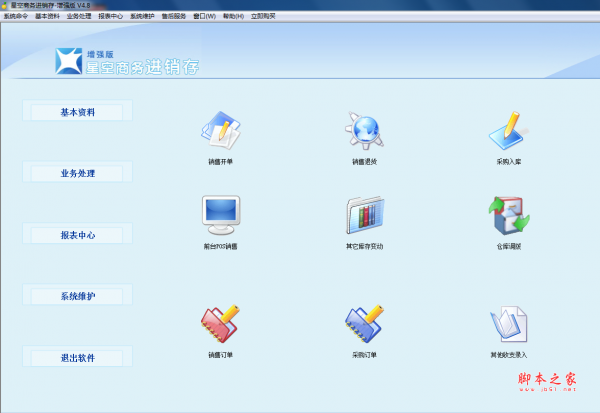
Task: Click the 仓库调拨 warehouse transfer icon
Action: point(509,214)
